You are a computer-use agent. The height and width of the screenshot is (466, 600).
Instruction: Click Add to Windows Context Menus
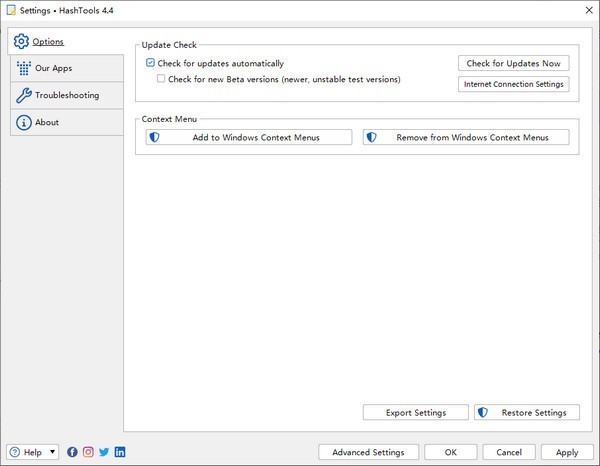(249, 137)
